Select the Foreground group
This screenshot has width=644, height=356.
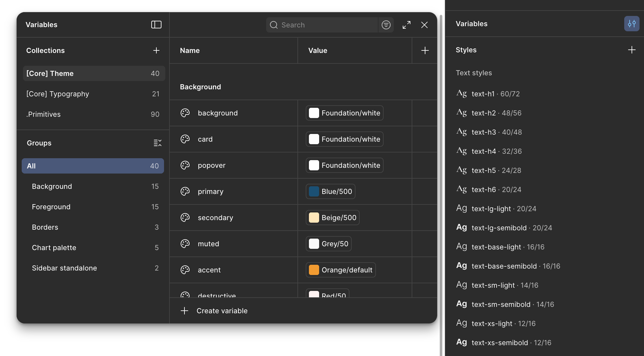51,207
